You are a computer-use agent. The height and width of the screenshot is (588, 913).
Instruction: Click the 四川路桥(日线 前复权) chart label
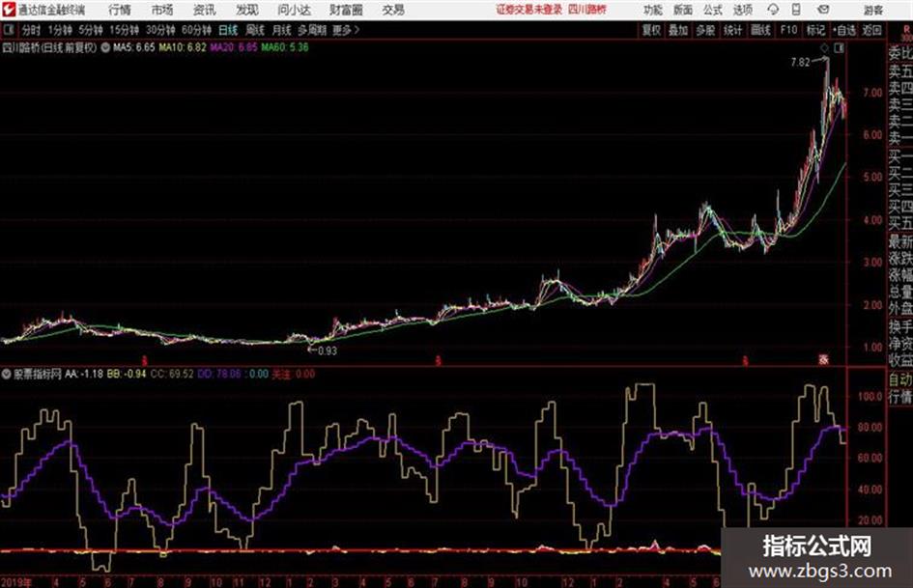coord(49,47)
